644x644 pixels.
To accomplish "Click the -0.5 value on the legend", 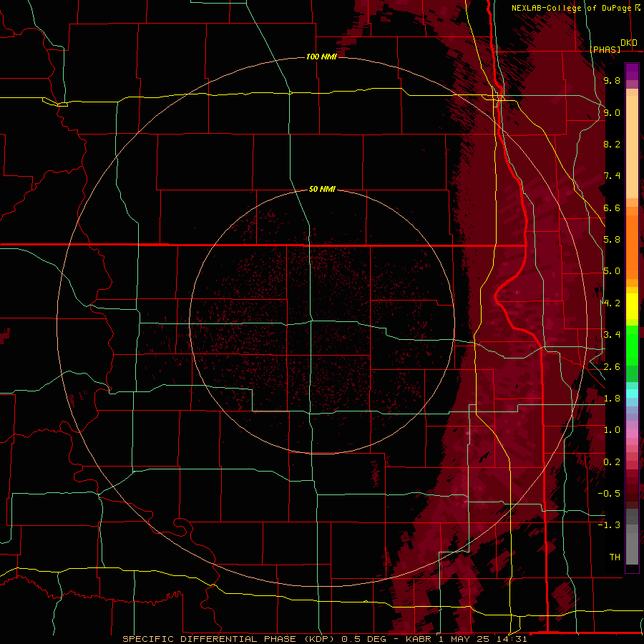I will [x=609, y=494].
